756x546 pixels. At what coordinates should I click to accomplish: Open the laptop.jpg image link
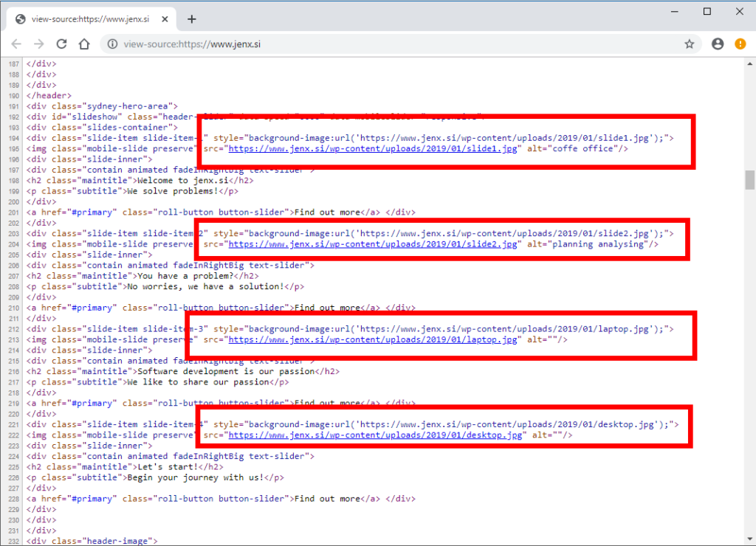[373, 339]
